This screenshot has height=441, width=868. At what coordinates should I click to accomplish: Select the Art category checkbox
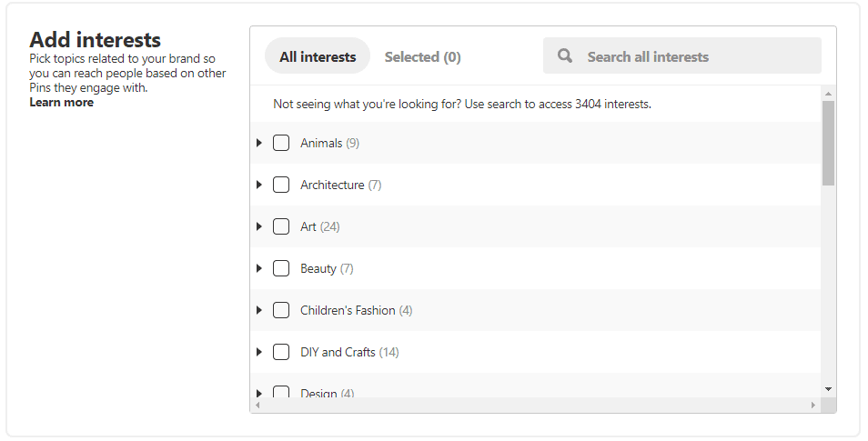point(281,226)
